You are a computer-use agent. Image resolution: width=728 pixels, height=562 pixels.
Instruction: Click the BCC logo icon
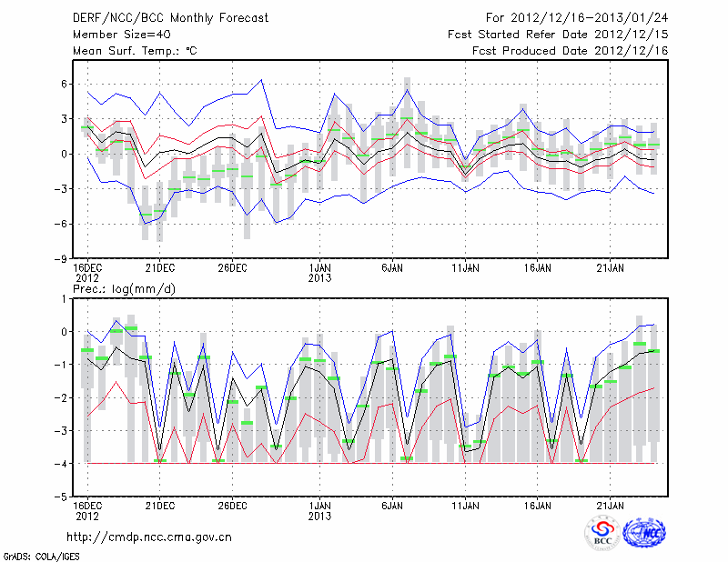pyautogui.click(x=602, y=533)
